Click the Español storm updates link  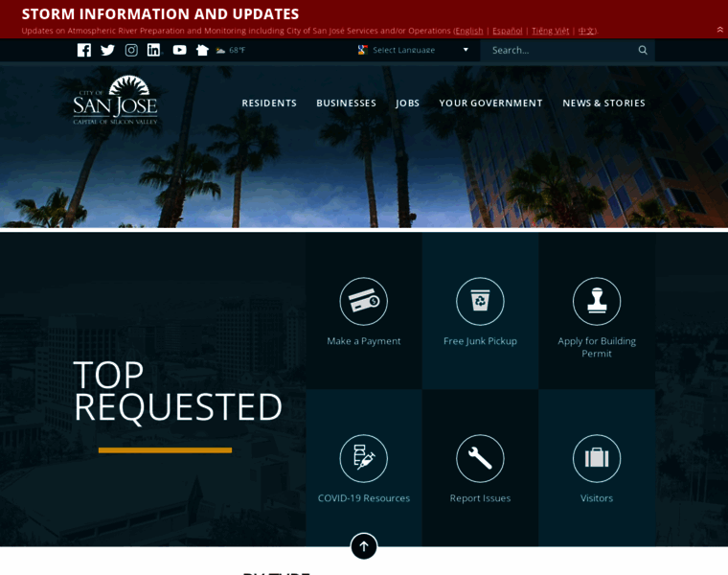click(508, 31)
